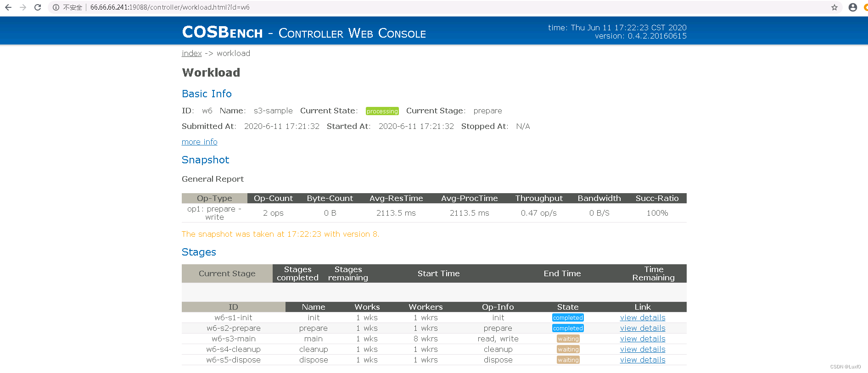Click the Succ-Ratio column header
The width and height of the screenshot is (868, 373).
[657, 198]
